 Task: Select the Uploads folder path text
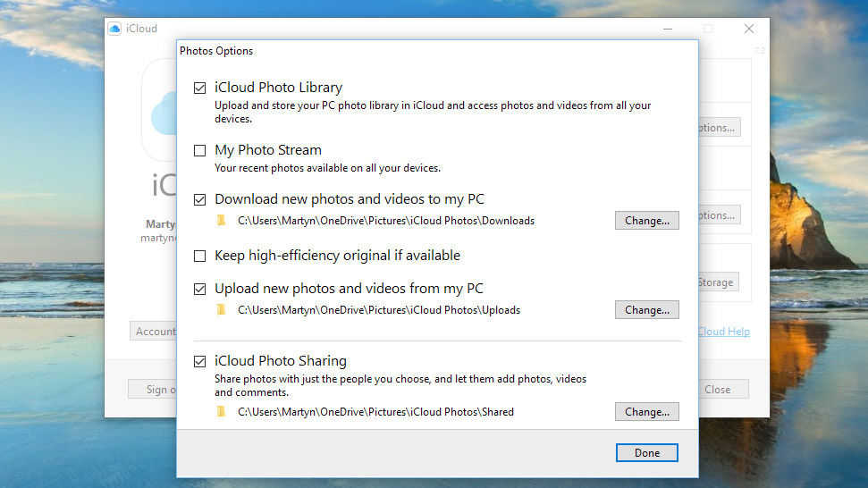[379, 310]
